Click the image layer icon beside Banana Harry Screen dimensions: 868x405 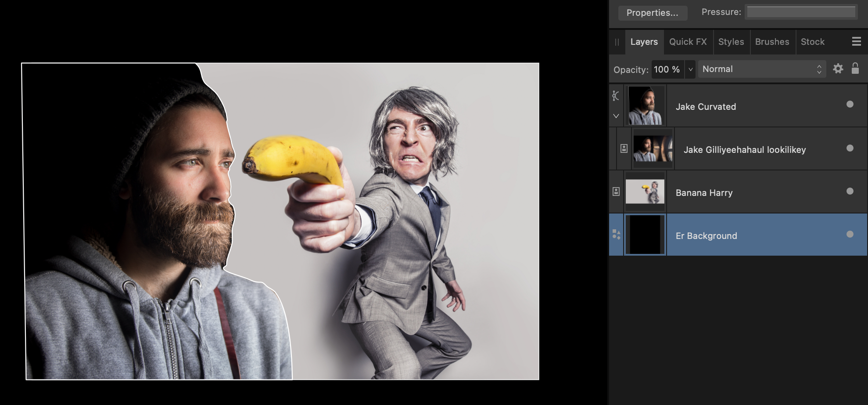[x=616, y=192]
